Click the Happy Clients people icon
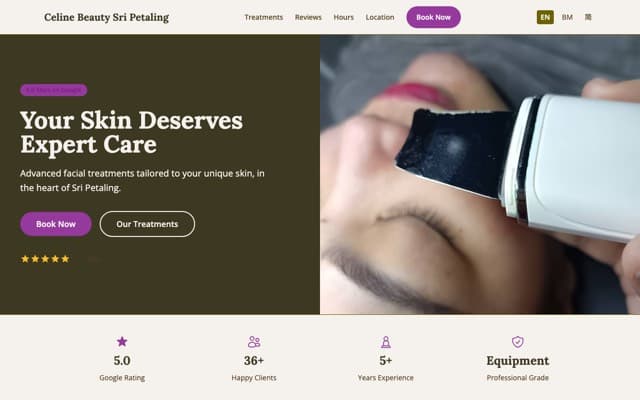The height and width of the screenshot is (400, 640). tap(254, 342)
